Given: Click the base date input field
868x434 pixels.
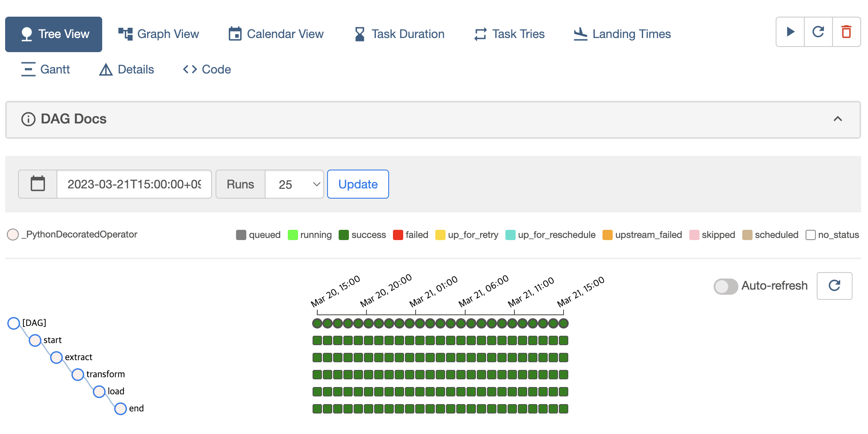Looking at the screenshot, I should (x=134, y=184).
